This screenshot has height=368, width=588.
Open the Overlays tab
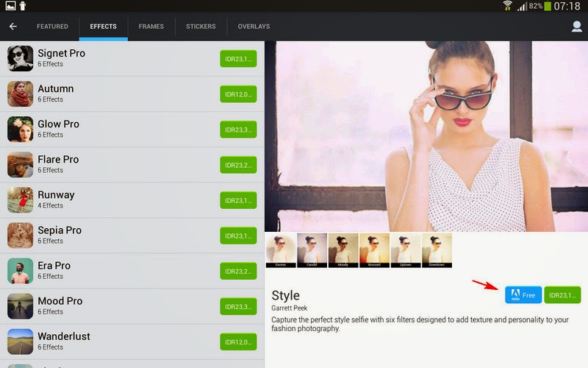coord(254,26)
